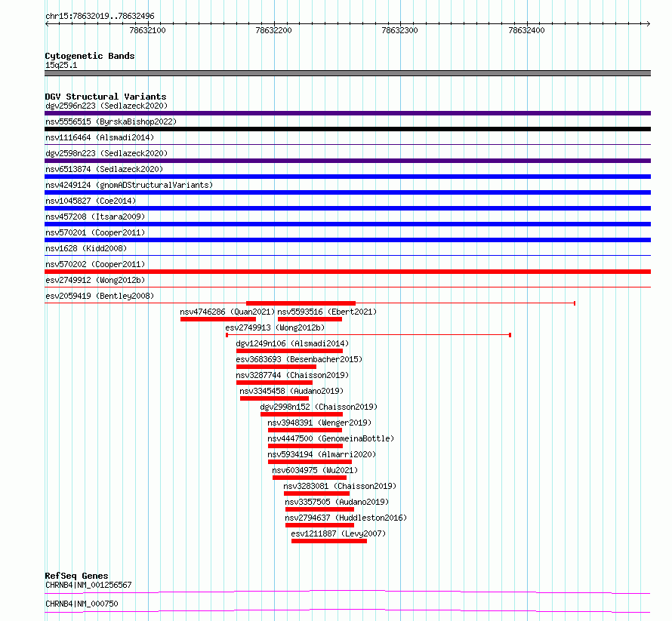Viewport: 672px width, 621px height.
Task: Click the 15q25.1 band label
Action: pos(61,65)
